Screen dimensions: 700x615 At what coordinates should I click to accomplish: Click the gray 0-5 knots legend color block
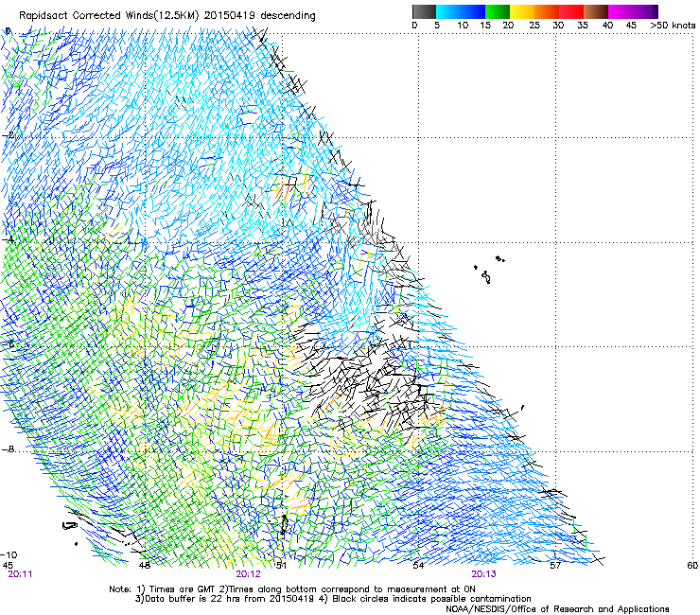[424, 11]
